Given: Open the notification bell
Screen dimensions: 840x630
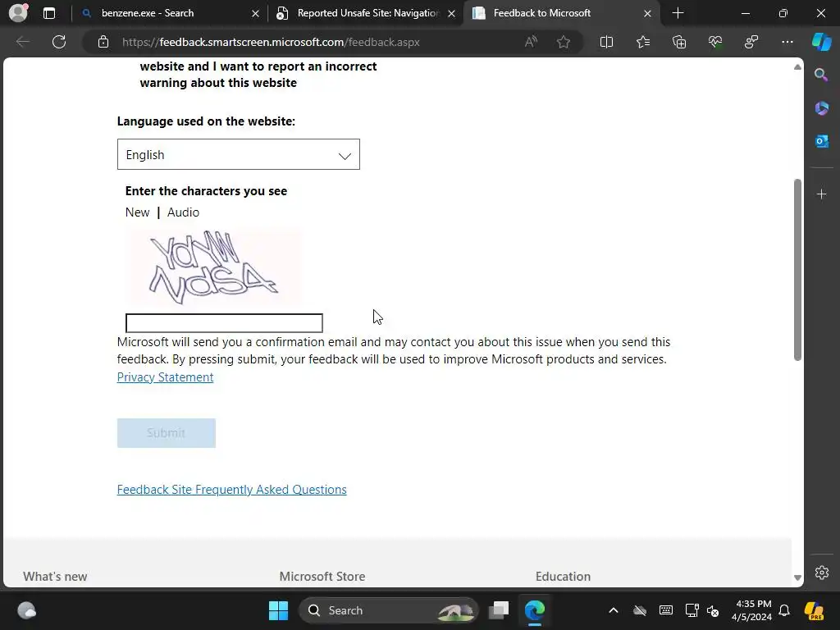Looking at the screenshot, I should (783, 610).
